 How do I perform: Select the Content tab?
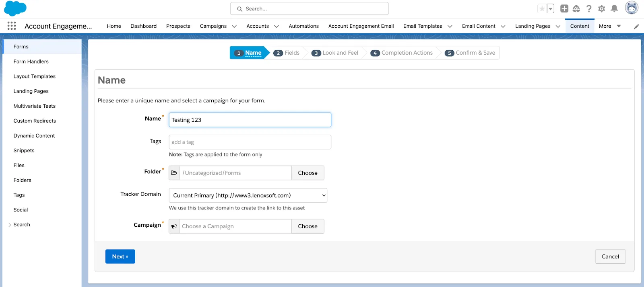tap(580, 26)
